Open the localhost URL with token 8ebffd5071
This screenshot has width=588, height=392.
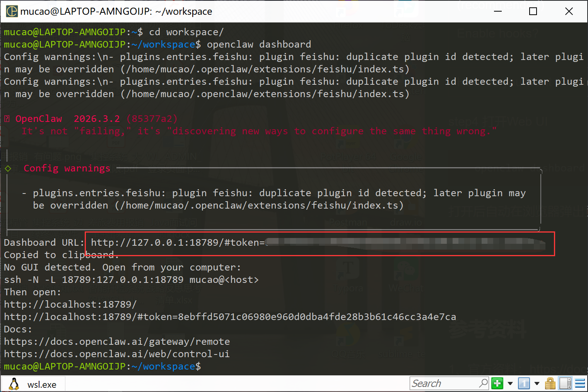230,317
